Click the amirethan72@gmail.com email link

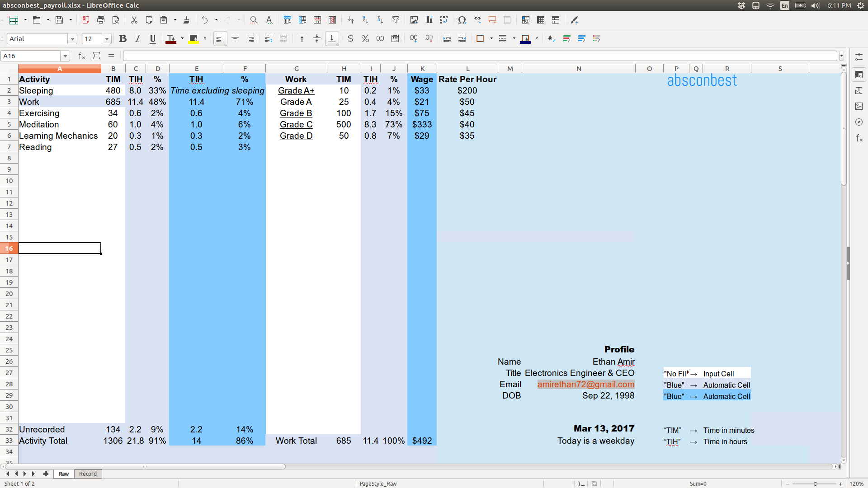[586, 385]
